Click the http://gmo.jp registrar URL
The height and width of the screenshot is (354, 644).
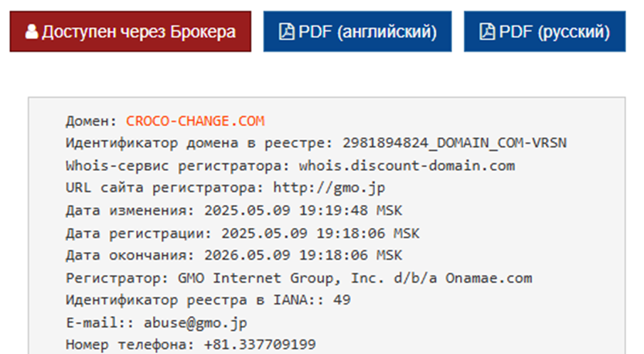(x=329, y=188)
